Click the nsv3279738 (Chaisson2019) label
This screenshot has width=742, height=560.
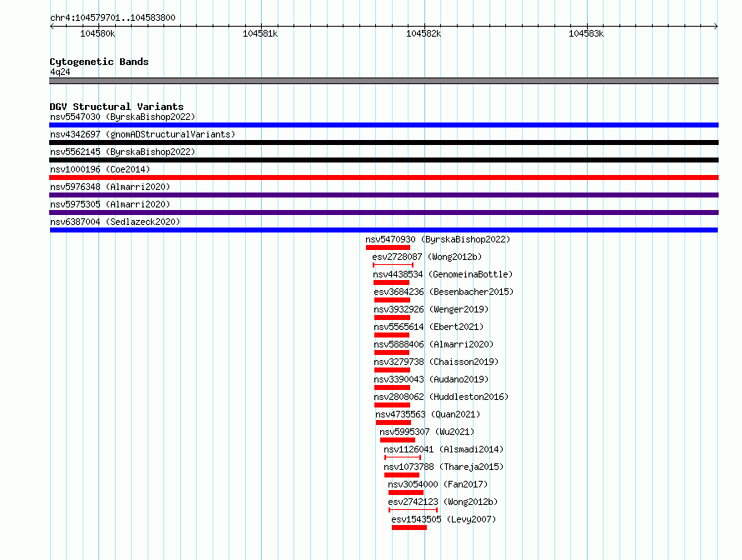(436, 362)
